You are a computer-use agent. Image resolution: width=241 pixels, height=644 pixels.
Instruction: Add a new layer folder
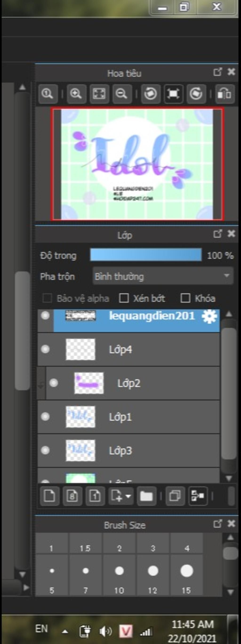(146, 496)
